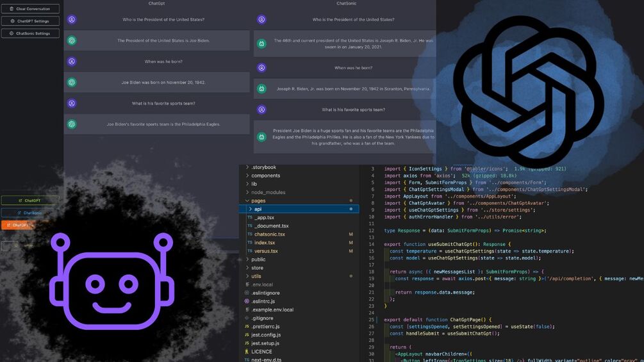Click the 'const temperature = useChatGptSettings' line
This screenshot has height=362, width=644.
(481, 251)
